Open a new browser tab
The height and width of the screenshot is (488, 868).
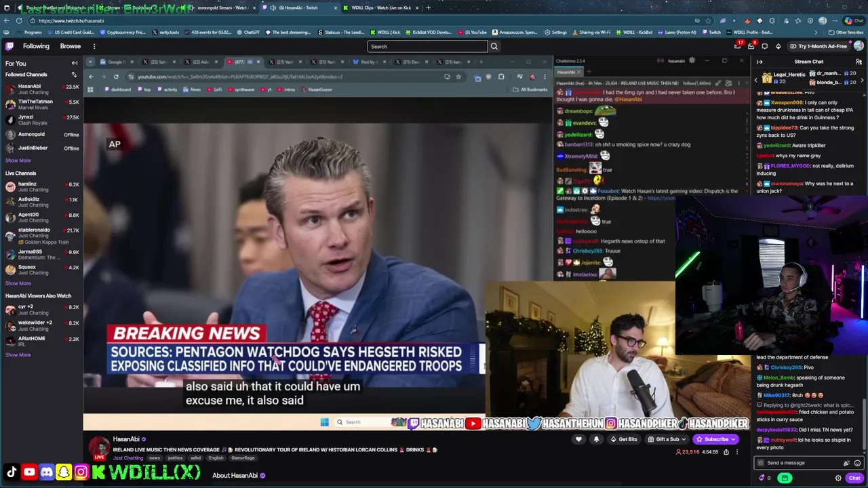coord(428,7)
